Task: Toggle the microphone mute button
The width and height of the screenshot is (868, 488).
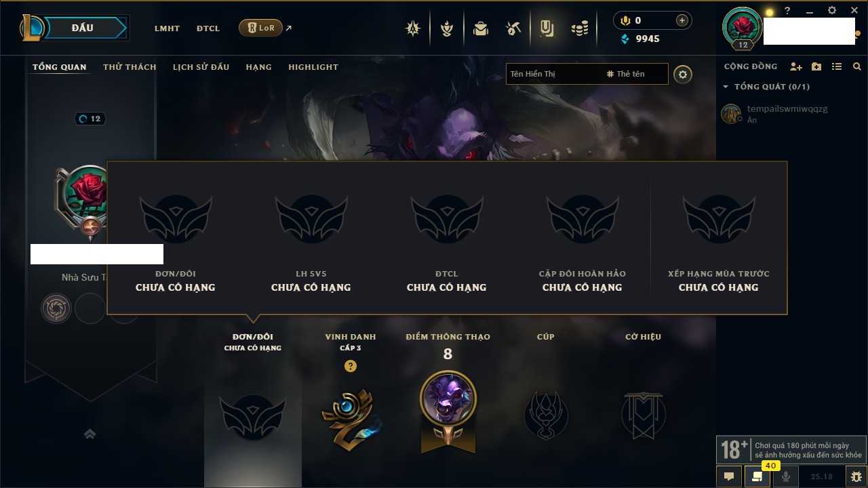Action: tap(786, 476)
